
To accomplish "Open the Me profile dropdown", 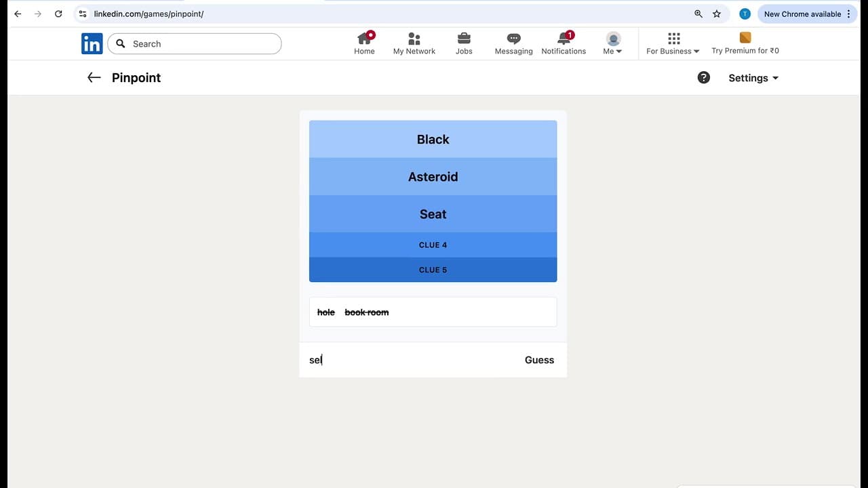I will [612, 42].
